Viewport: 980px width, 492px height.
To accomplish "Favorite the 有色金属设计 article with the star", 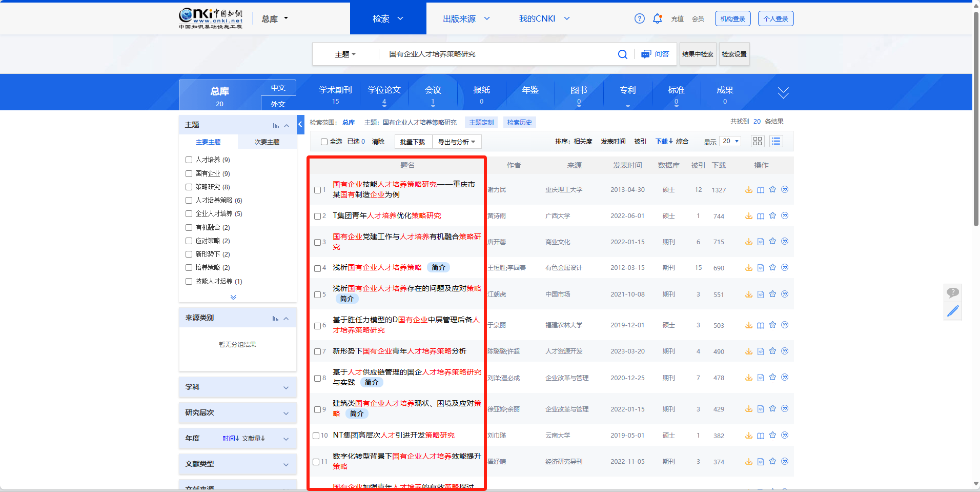I will pyautogui.click(x=772, y=267).
